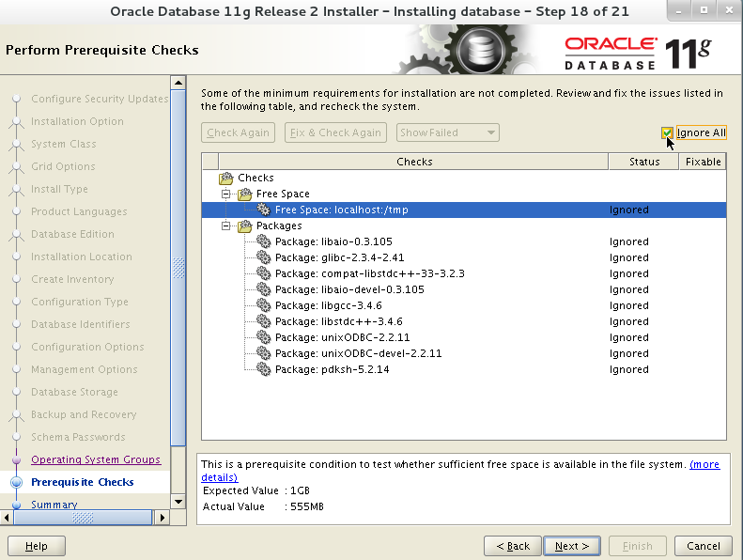Click gear icon beside Package: libaio-0.3.105

tap(263, 241)
